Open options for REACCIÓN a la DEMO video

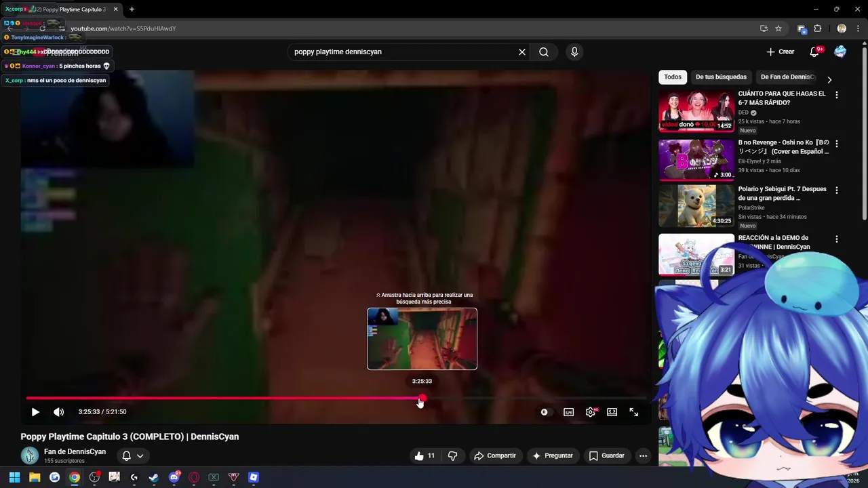tap(837, 239)
